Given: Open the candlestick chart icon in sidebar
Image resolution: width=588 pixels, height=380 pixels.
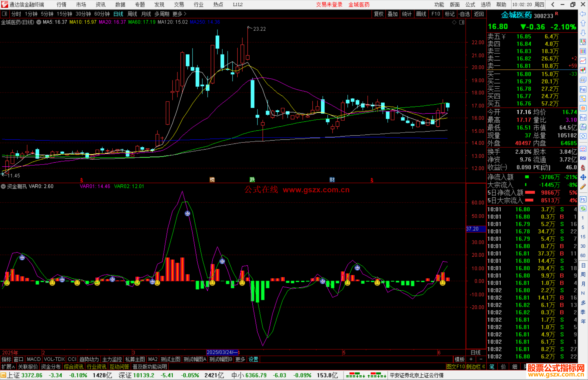Looking at the screenshot, I should [583, 70].
